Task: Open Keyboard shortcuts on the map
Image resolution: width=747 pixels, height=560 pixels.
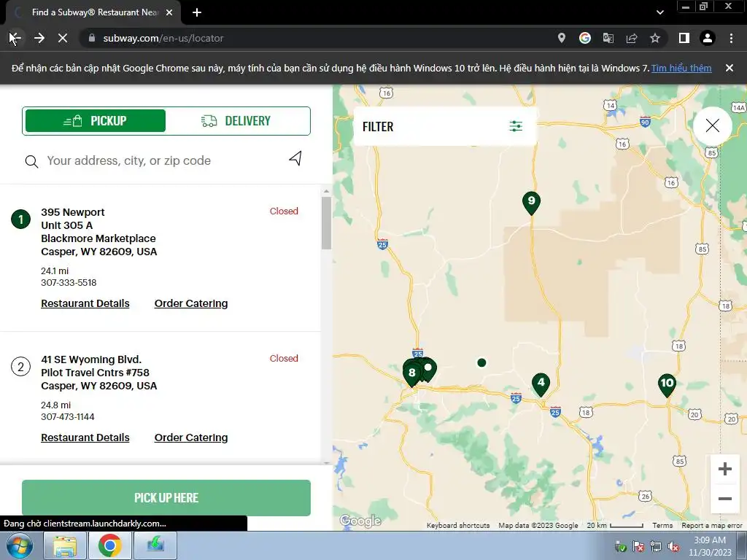Action: 458,525
